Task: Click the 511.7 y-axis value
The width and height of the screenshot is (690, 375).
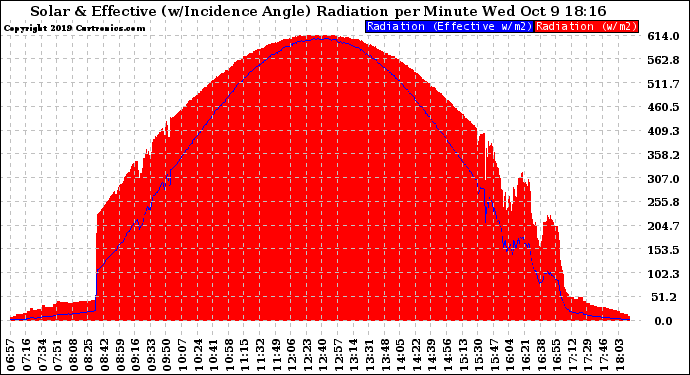Action: [663, 84]
